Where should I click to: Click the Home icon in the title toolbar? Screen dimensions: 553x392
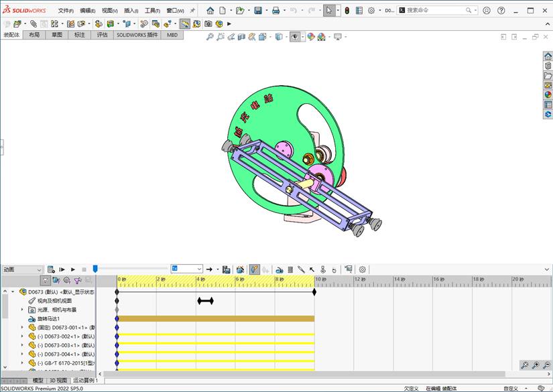210,11
